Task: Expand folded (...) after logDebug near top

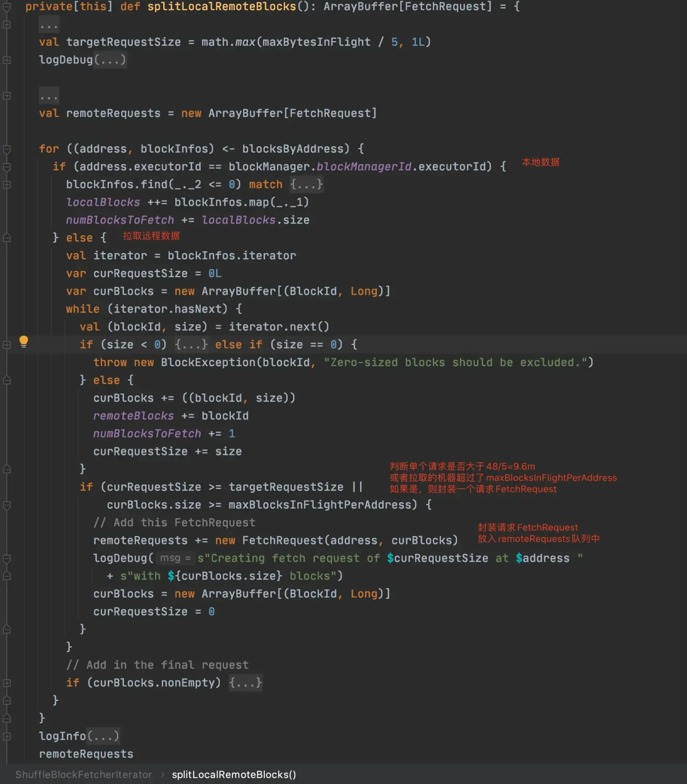Action: [x=110, y=60]
